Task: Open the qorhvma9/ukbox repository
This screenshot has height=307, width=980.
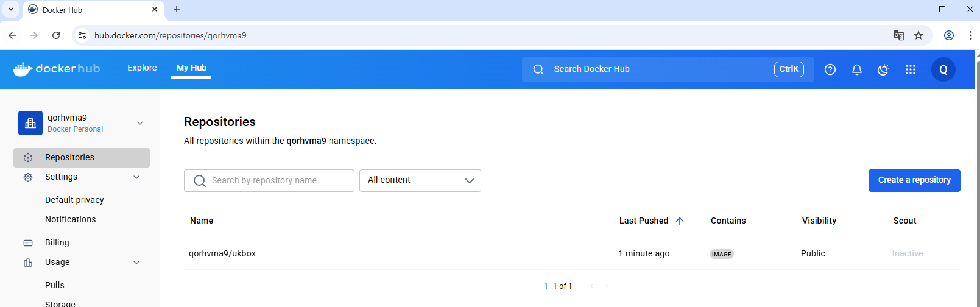Action: (x=222, y=253)
